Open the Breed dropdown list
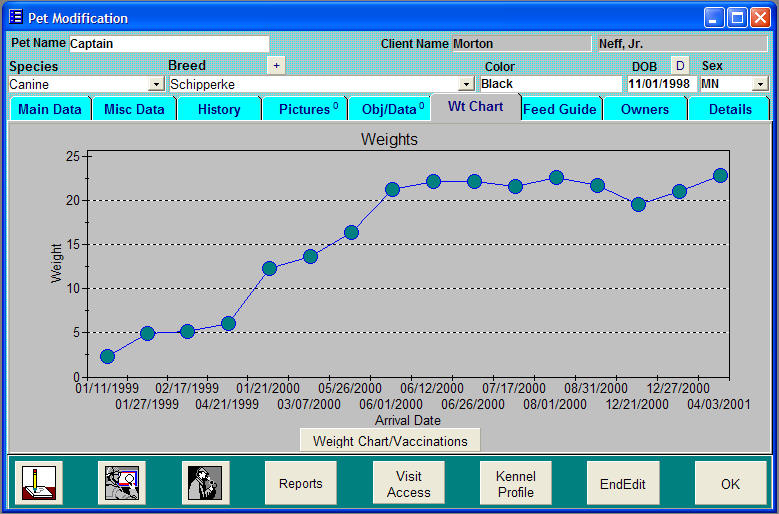779x514 pixels. (466, 85)
